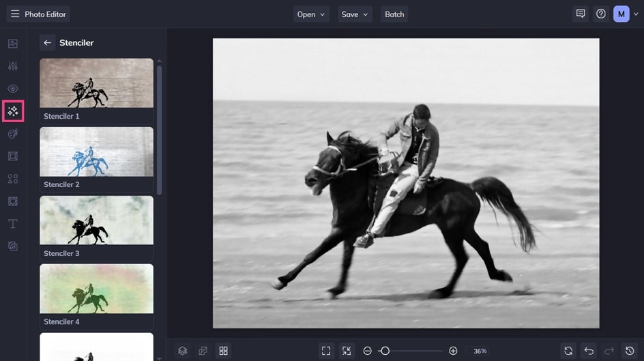Undo the last action
The height and width of the screenshot is (361, 644).
point(589,351)
